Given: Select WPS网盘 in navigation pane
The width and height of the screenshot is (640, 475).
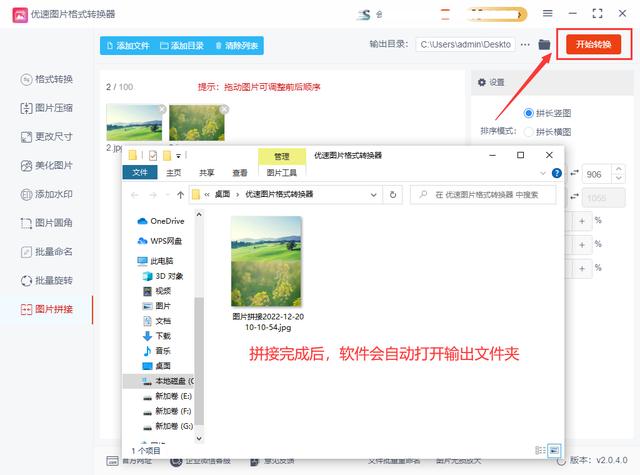Looking at the screenshot, I should coord(160,241).
